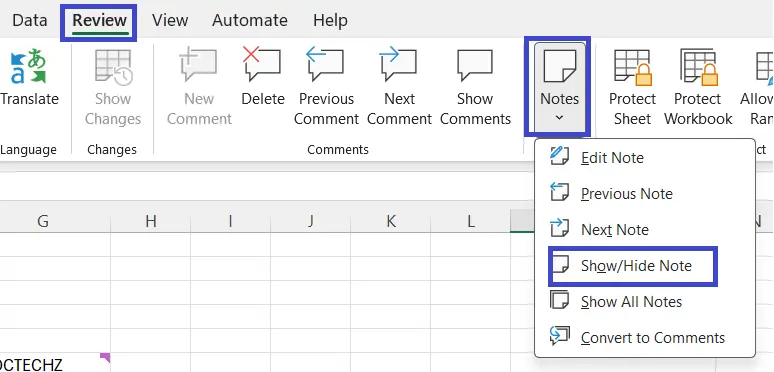Choose Edit Note from menu
This screenshot has height=372, width=774.
(645, 158)
